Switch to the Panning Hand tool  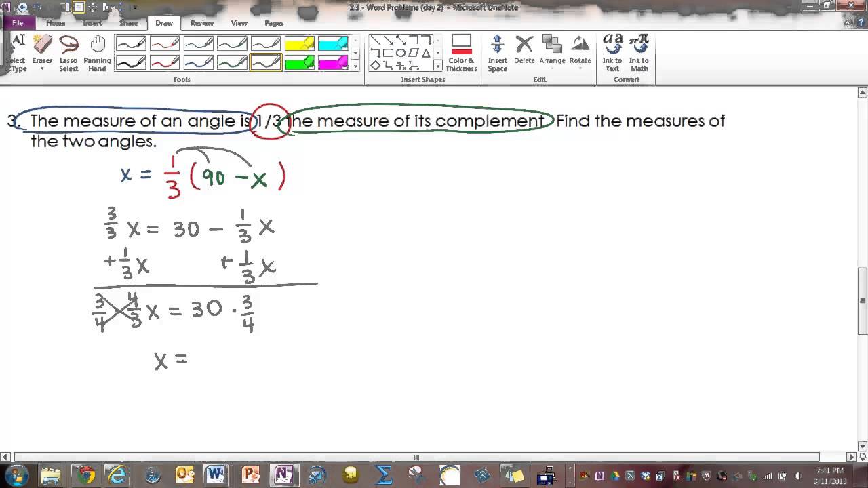point(98,53)
